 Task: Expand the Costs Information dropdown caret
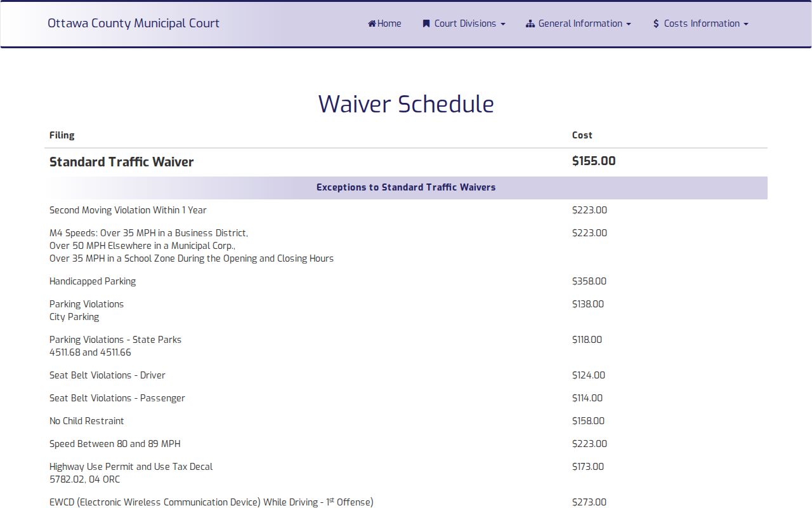pyautogui.click(x=746, y=24)
